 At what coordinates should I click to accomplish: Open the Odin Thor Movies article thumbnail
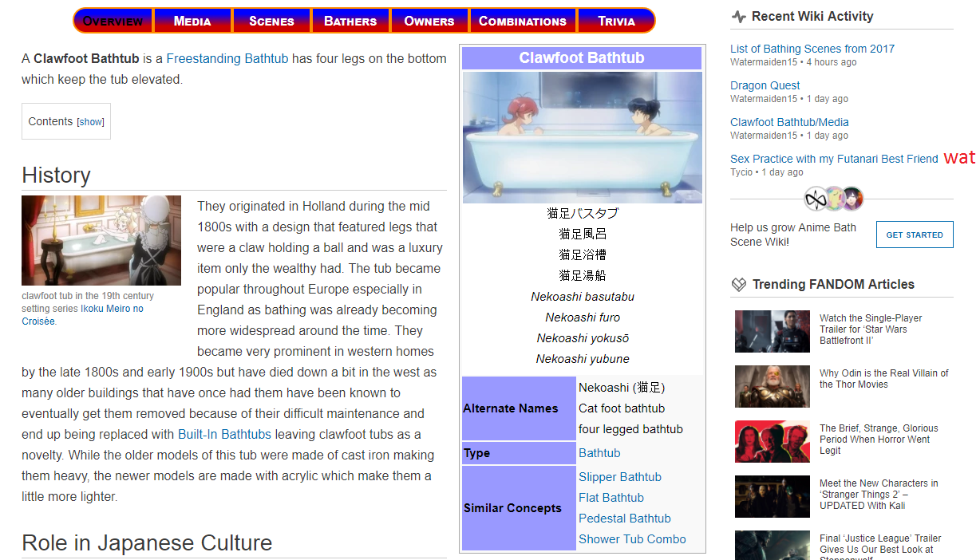click(x=772, y=386)
